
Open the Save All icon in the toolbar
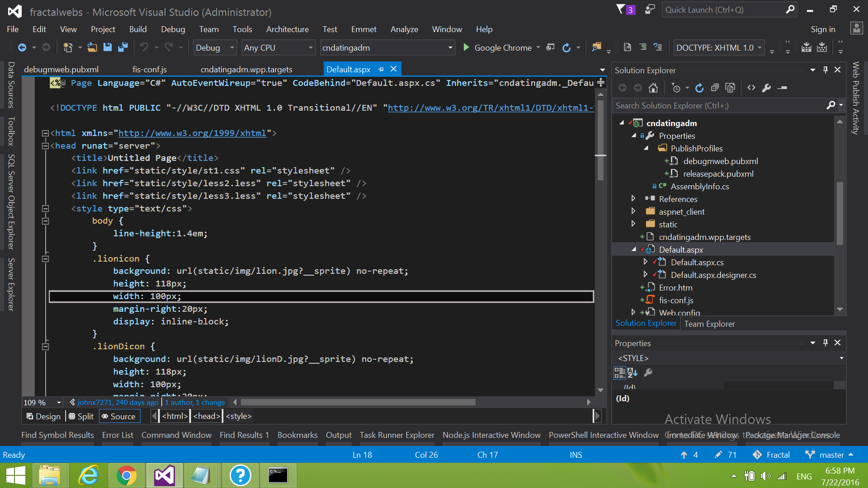pos(123,47)
